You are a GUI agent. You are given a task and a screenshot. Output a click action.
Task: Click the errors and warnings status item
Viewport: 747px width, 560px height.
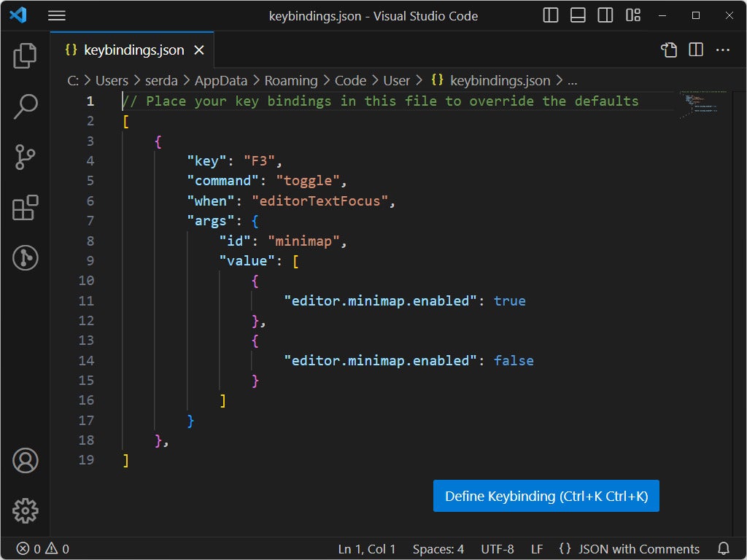(x=43, y=549)
